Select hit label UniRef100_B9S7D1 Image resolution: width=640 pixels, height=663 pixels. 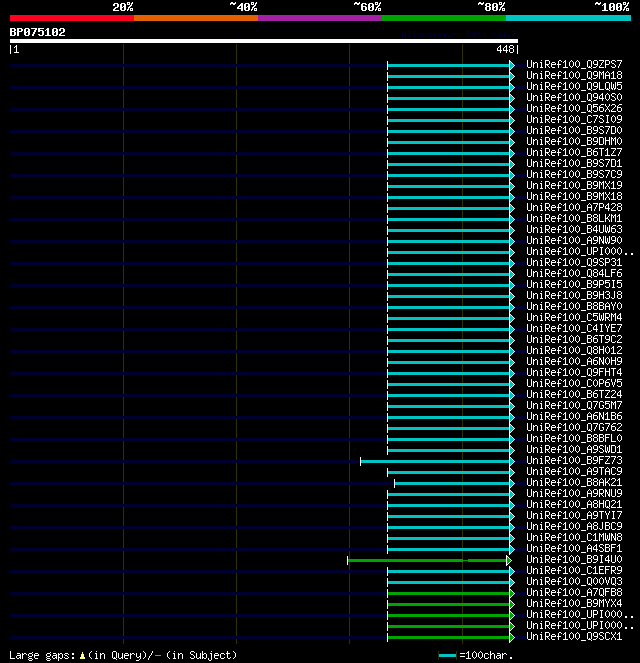[574, 163]
